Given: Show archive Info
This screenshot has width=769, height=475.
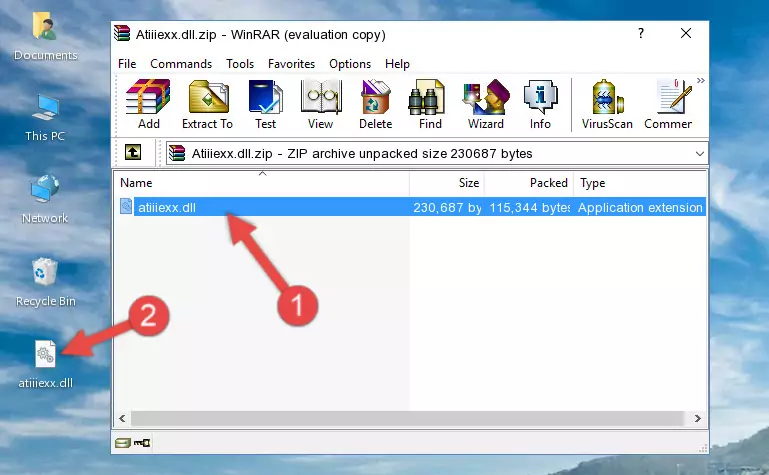Looking at the screenshot, I should click(x=540, y=104).
